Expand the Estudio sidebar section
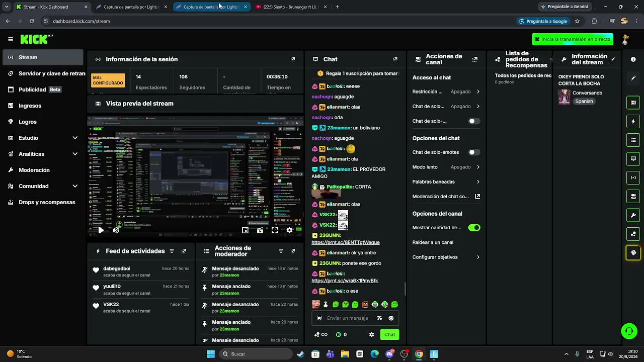This screenshot has width=644, height=362. tap(75, 138)
